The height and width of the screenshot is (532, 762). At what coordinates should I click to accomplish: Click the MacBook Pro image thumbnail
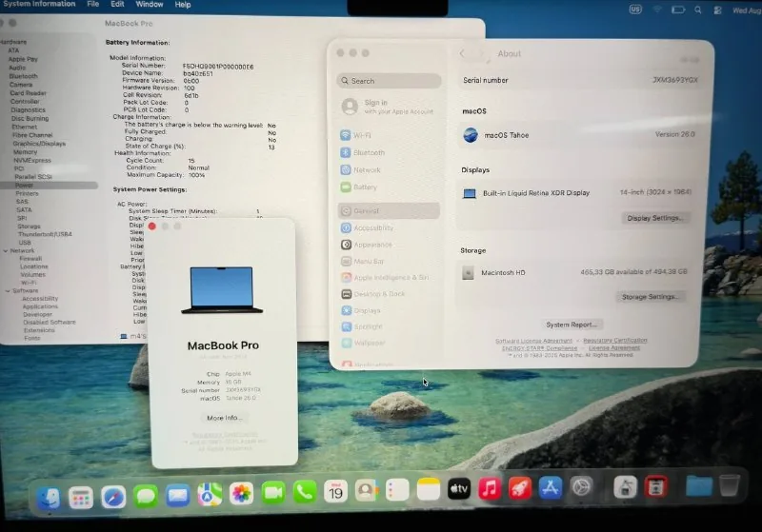point(222,289)
